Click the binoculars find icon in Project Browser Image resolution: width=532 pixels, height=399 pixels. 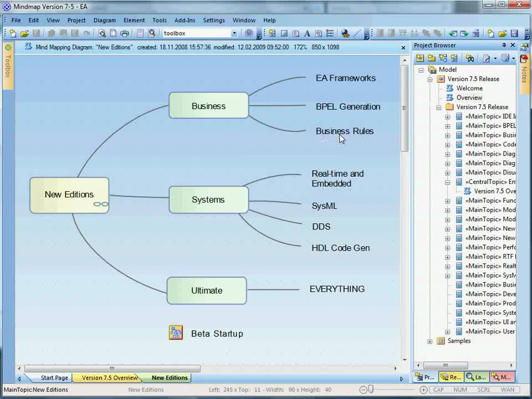click(470, 58)
